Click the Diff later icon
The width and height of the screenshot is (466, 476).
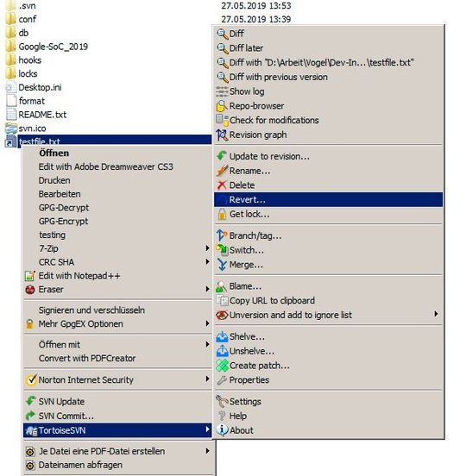coord(222,48)
